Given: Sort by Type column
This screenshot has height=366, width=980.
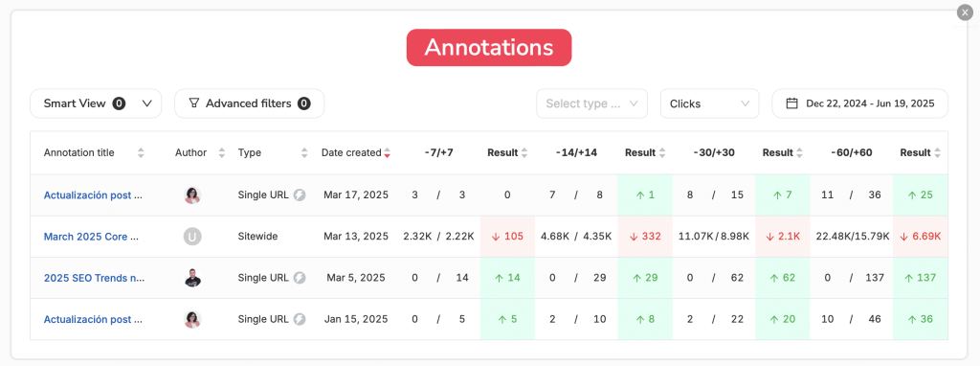Looking at the screenshot, I should (304, 152).
